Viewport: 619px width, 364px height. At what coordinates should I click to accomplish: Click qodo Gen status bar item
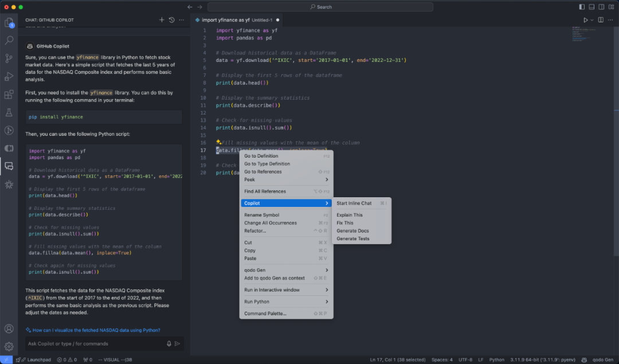click(x=603, y=359)
